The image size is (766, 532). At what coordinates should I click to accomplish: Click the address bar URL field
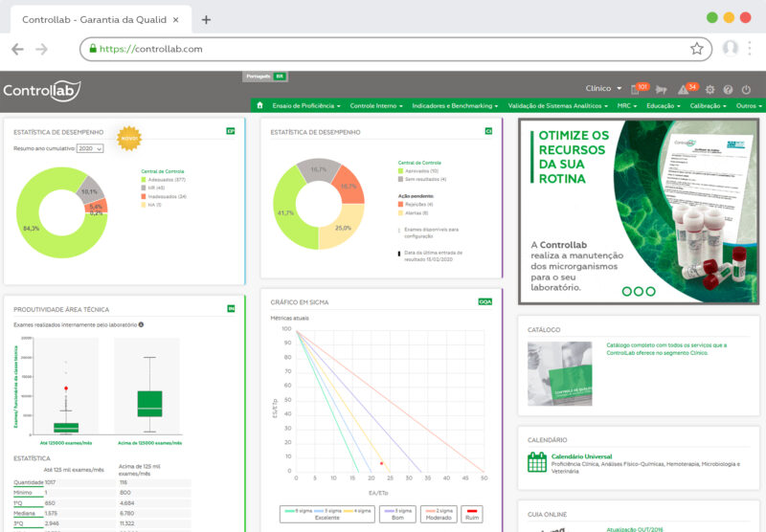point(395,49)
